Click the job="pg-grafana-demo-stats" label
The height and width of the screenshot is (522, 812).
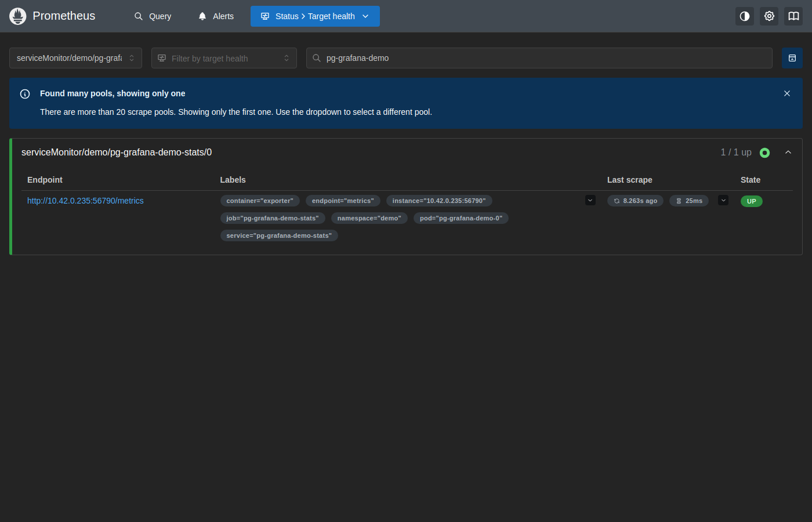click(273, 218)
